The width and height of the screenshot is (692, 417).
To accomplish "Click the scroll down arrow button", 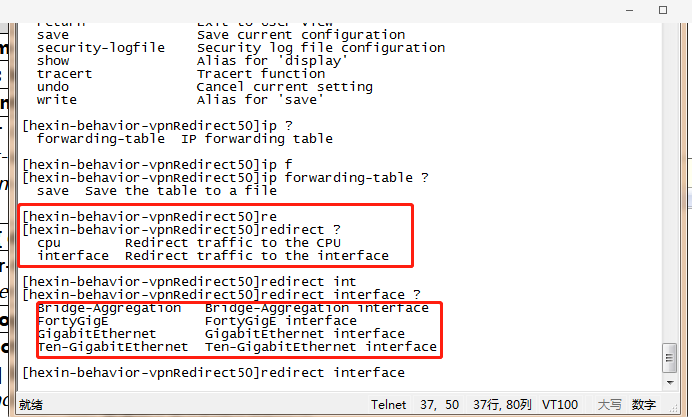I will 669,380.
